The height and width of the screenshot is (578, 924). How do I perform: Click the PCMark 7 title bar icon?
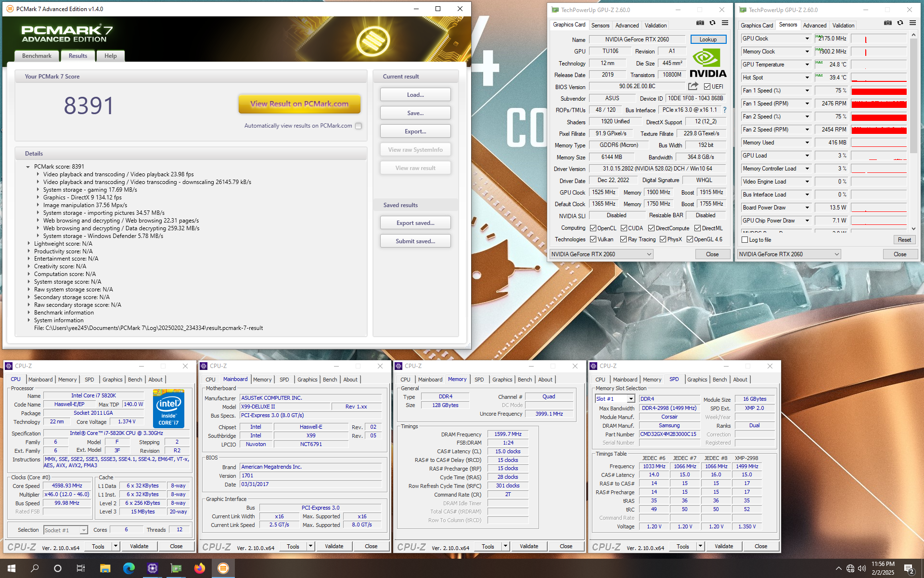pos(10,9)
